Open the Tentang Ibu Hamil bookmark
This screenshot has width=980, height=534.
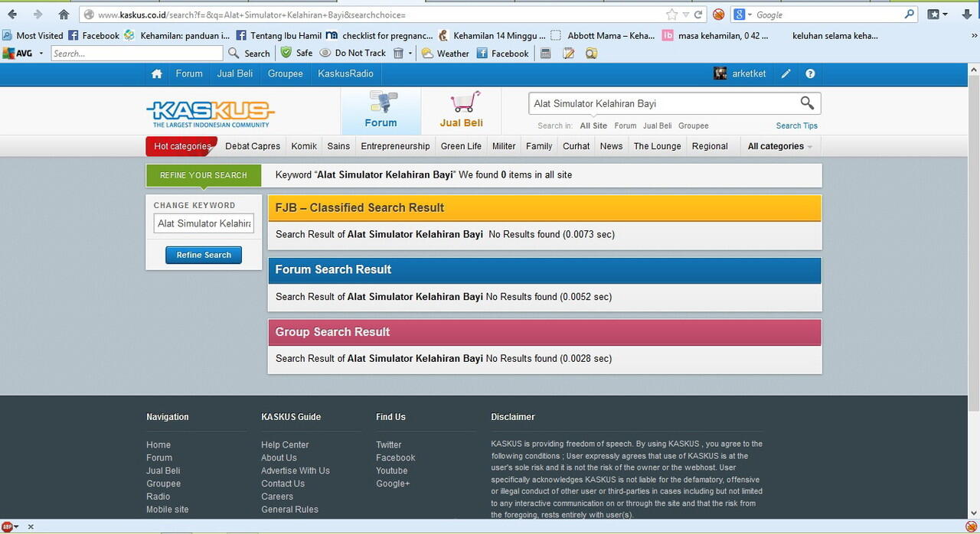tap(279, 35)
